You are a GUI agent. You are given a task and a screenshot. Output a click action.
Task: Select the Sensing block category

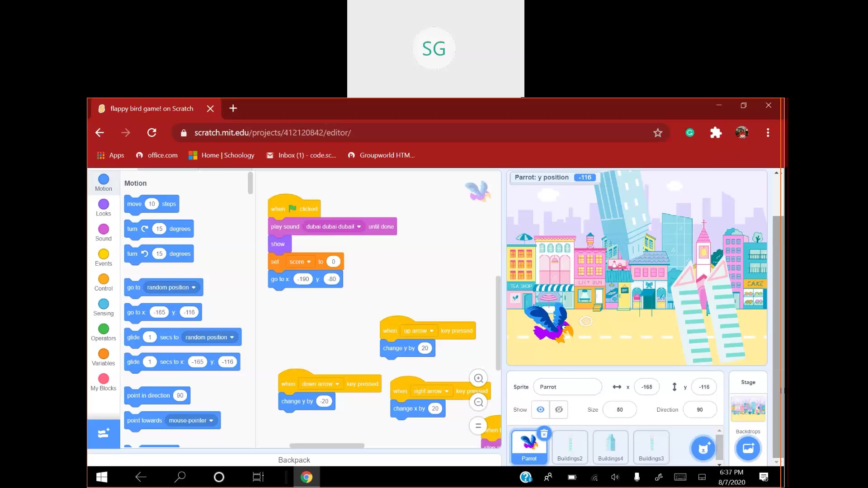(104, 307)
